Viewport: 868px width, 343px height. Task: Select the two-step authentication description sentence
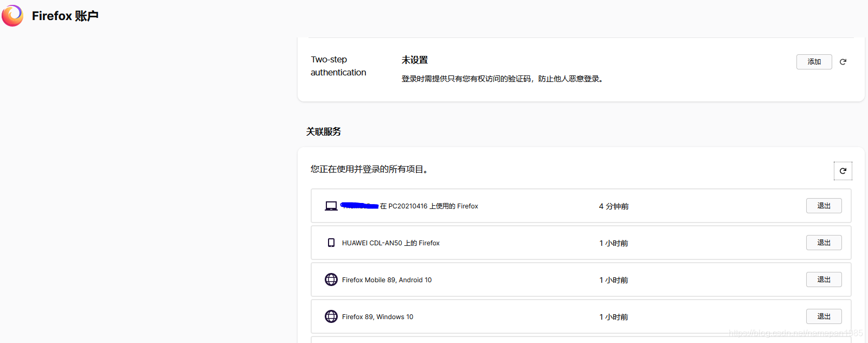[x=503, y=79]
